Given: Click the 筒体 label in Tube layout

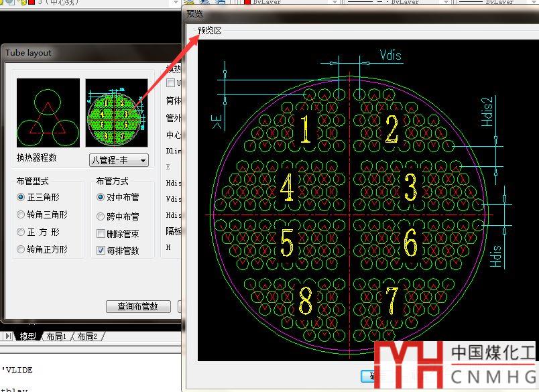Looking at the screenshot, I should coord(174,101).
